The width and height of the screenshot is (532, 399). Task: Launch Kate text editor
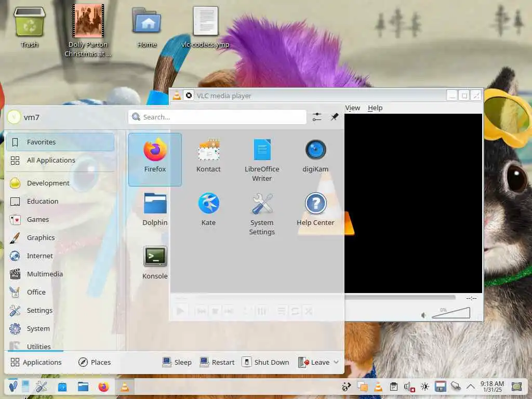point(208,210)
